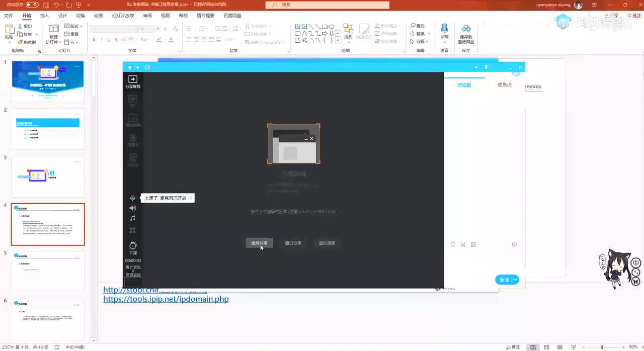Viewport: 644px width, 351px height.
Task: Open the Replace (替换) dropdown arrow
Action: (x=429, y=34)
